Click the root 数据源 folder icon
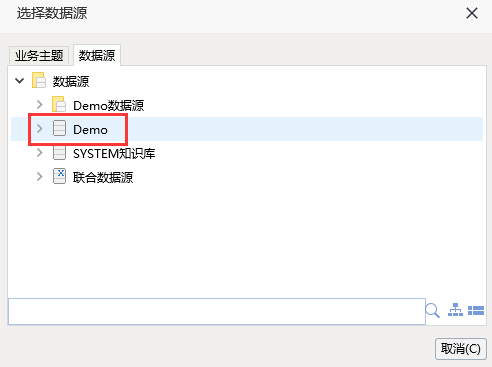This screenshot has width=492, height=367. click(x=39, y=80)
